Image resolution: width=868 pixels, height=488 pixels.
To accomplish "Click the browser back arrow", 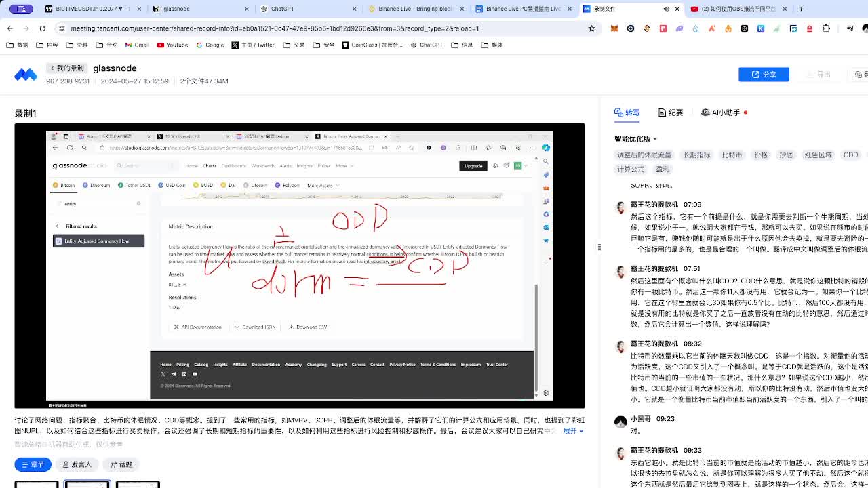I will pos(9,28).
